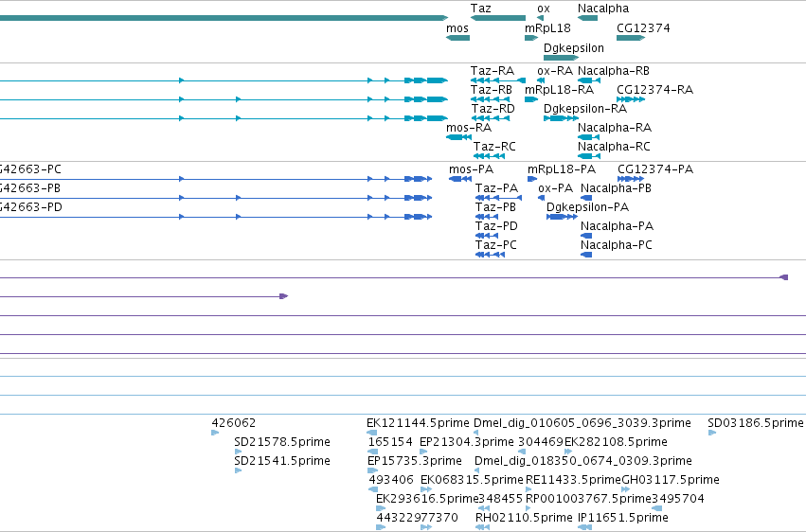Click the Taz-RC transcript label
This screenshot has height=532, width=806.
pyautogui.click(x=494, y=147)
